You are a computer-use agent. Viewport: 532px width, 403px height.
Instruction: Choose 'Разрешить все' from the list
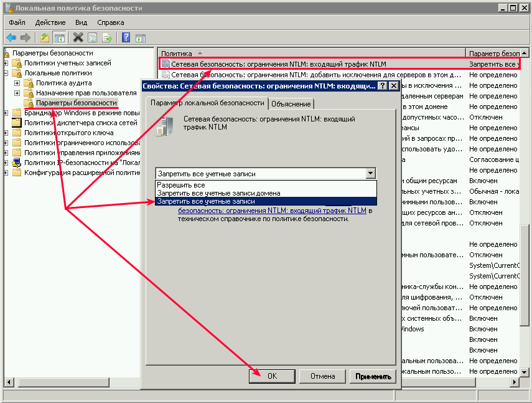coord(181,185)
